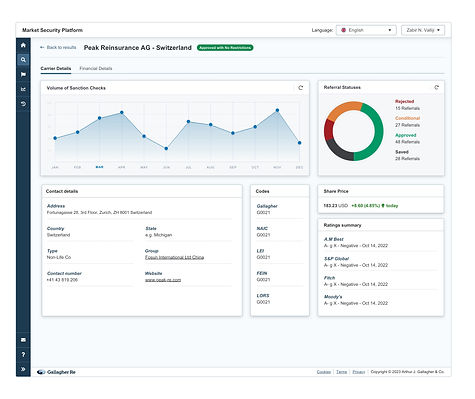Select the Carrier Details tab

[x=56, y=68]
